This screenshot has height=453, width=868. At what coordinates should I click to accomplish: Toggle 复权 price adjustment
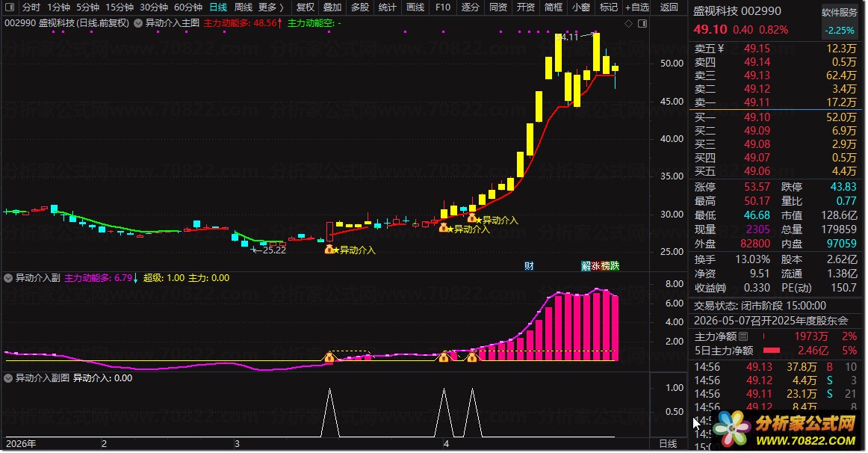tap(306, 7)
